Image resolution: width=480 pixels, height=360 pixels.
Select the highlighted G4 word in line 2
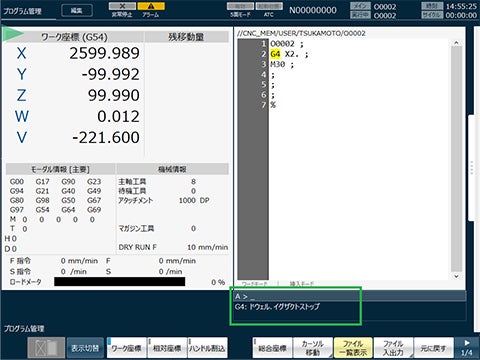coord(275,54)
